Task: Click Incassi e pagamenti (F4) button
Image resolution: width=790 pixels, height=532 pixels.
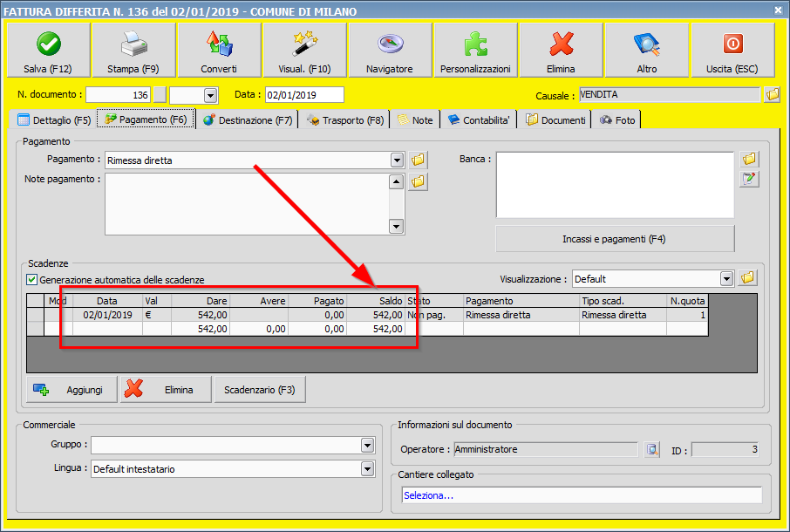Action: 615,239
